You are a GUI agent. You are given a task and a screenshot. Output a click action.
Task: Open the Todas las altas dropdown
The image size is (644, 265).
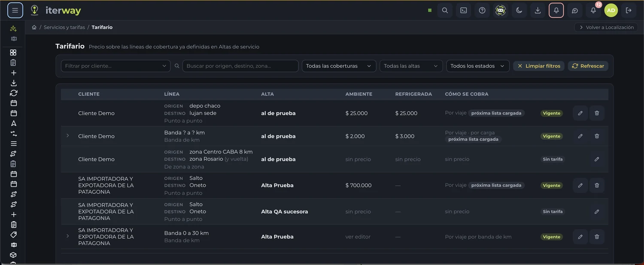(411, 66)
